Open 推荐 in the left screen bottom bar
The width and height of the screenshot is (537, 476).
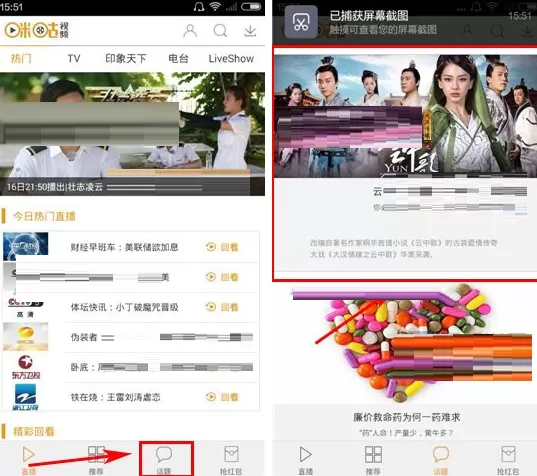point(96,460)
